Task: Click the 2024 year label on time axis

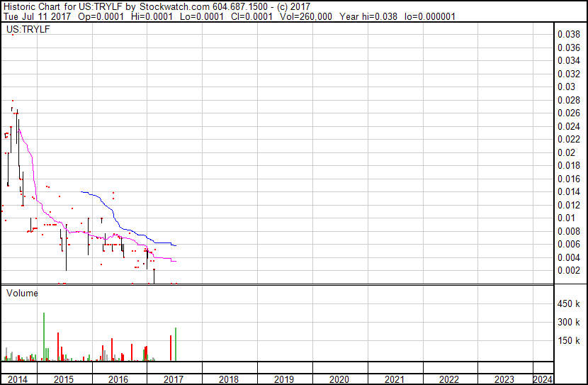Action: point(543,379)
